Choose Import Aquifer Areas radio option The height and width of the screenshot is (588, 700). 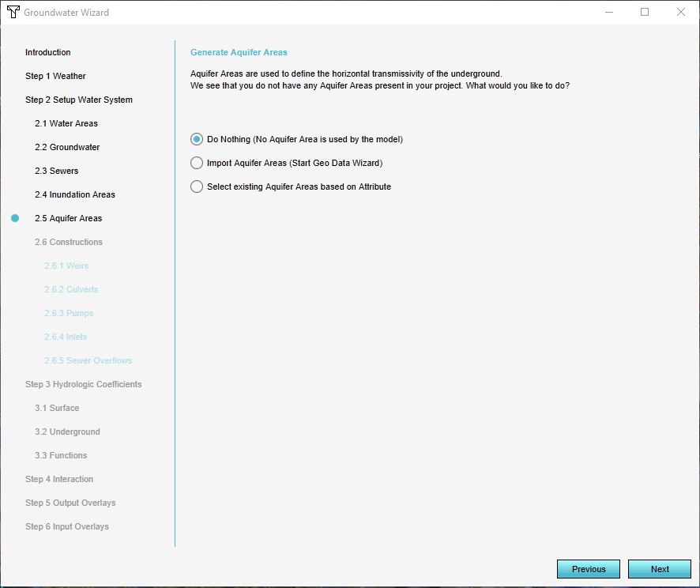[197, 163]
